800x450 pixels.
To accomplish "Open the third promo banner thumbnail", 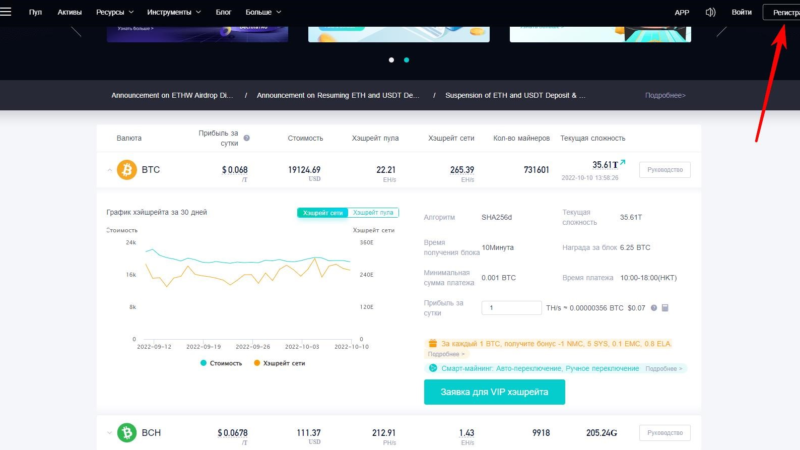I will (x=601, y=34).
